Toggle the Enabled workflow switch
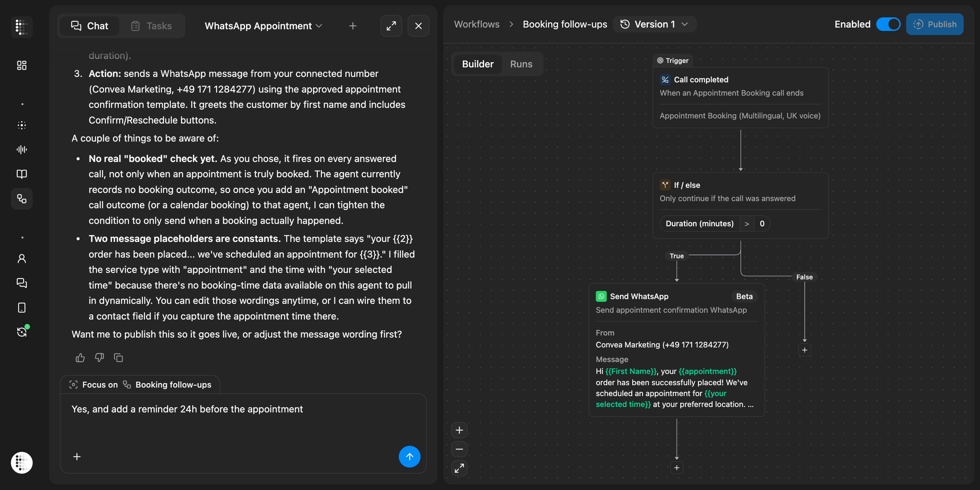This screenshot has height=490, width=980. point(888,24)
